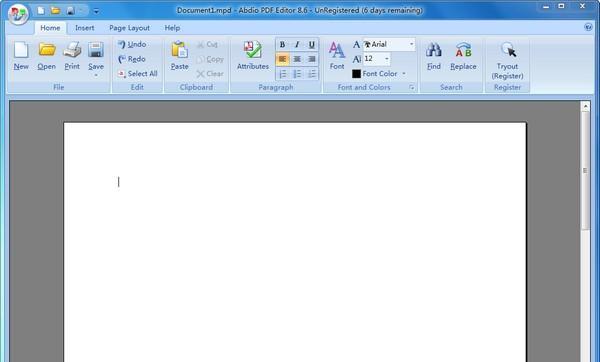Click the help icon at ribbon right

pyautogui.click(x=589, y=27)
